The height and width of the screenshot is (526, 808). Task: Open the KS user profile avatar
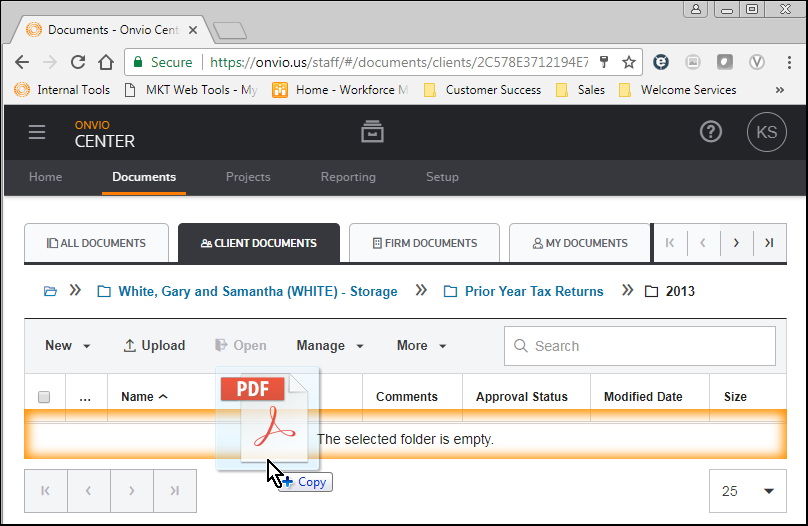point(766,132)
